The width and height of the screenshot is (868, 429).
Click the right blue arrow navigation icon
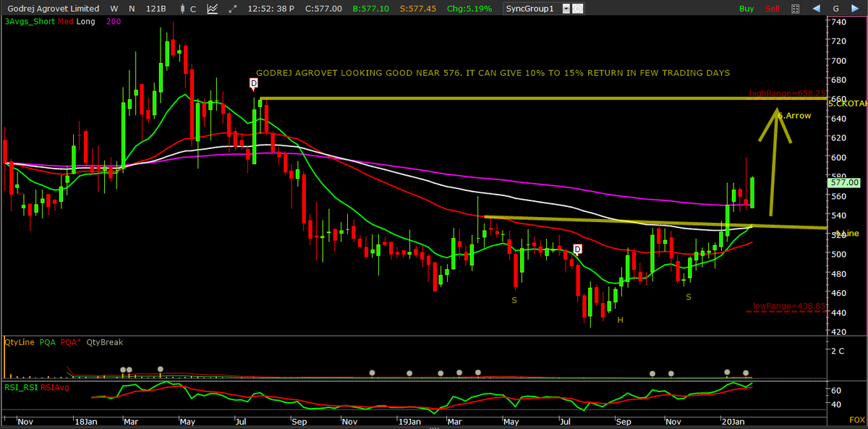856,9
